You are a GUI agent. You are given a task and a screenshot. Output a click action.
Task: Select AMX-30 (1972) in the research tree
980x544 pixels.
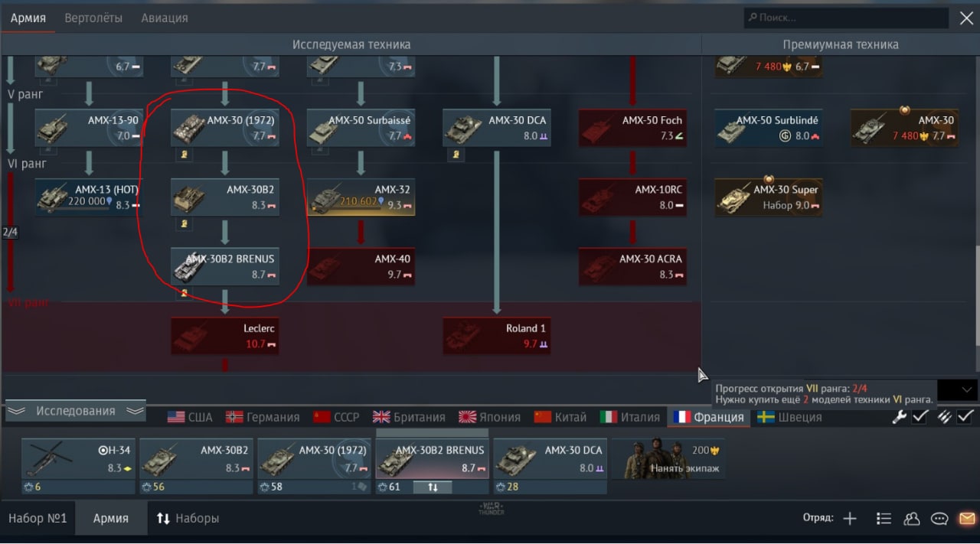coord(224,128)
